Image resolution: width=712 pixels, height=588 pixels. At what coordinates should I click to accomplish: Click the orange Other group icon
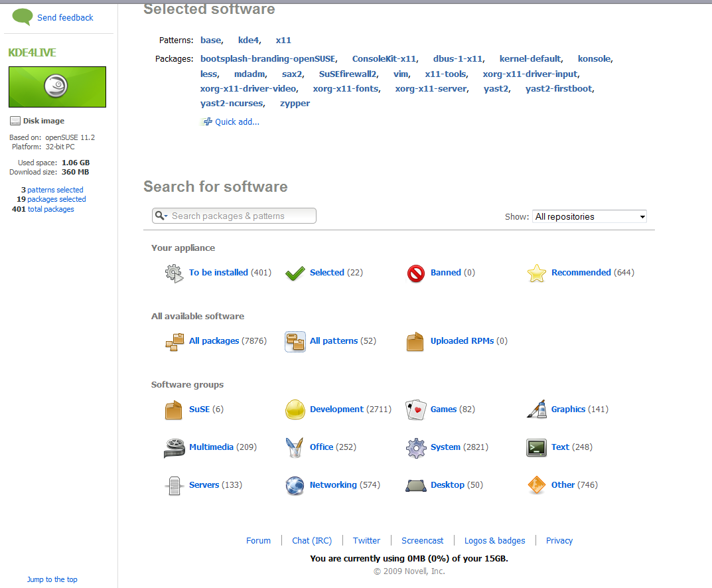click(x=537, y=485)
